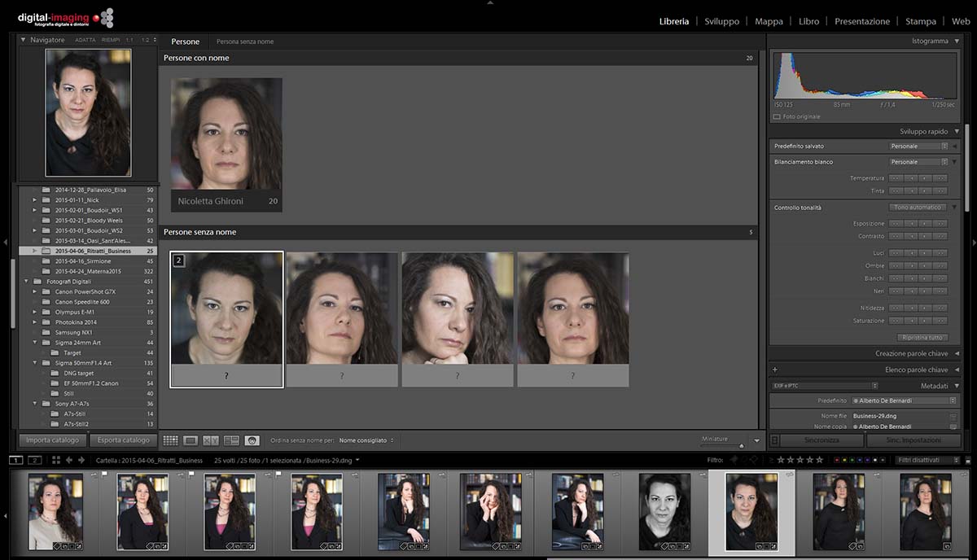Go forward with the filmstrip right arrow
This screenshot has height=560, width=977.
(81, 460)
